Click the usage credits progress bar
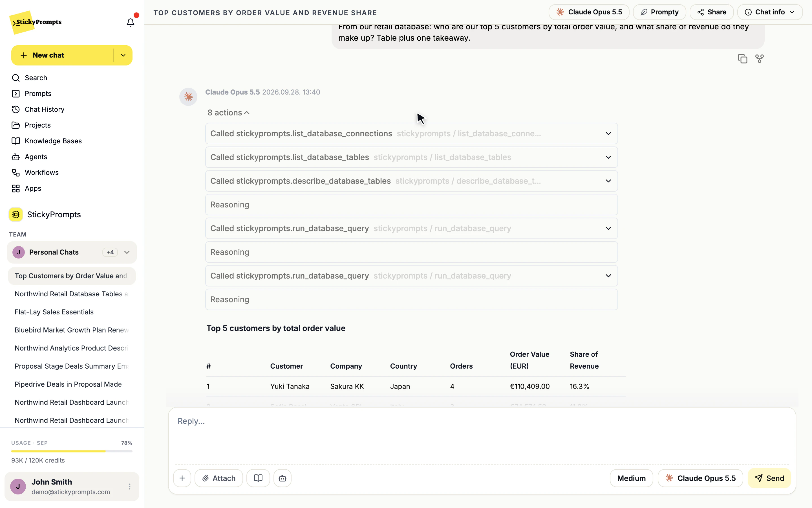 coord(72,451)
